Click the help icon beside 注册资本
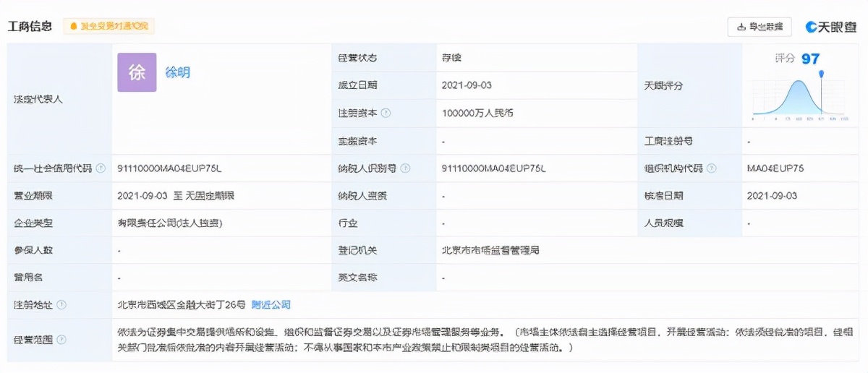 [x=386, y=113]
